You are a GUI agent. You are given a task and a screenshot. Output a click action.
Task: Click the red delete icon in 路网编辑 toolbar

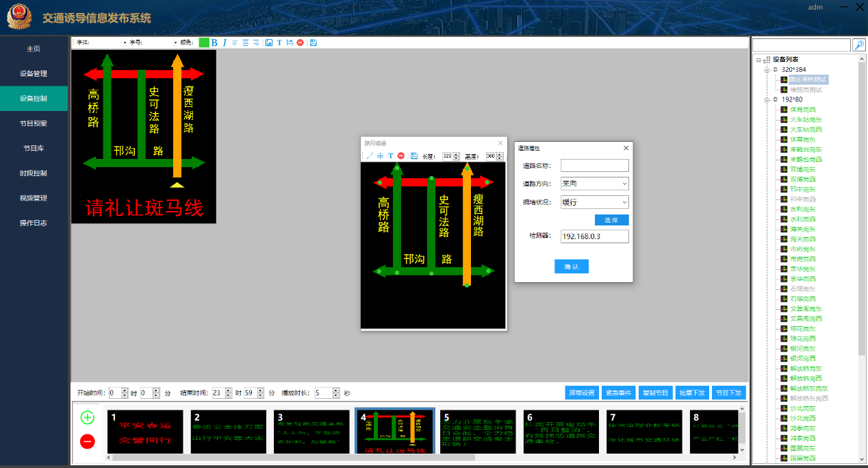point(401,156)
